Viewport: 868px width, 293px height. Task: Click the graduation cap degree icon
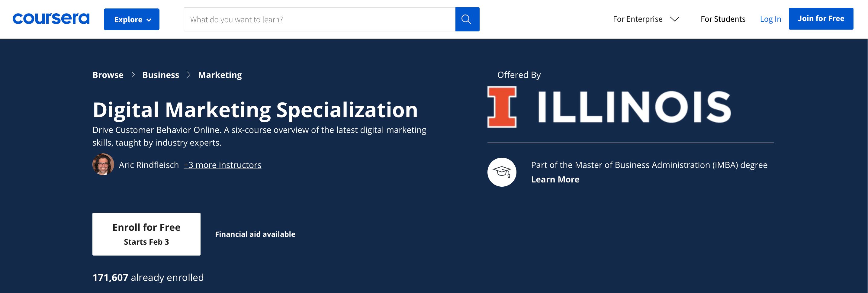click(502, 172)
